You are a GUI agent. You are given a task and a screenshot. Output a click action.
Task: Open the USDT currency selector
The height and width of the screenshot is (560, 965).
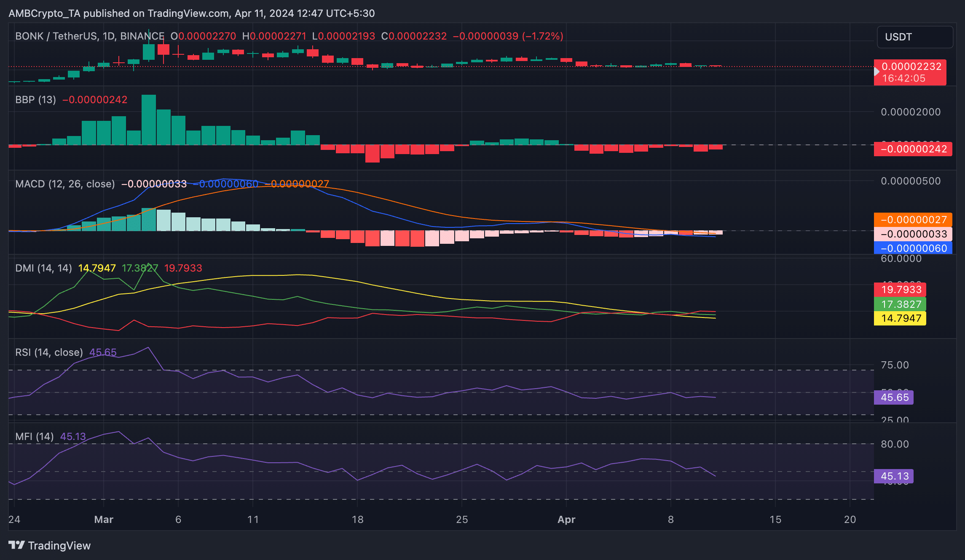pyautogui.click(x=915, y=37)
